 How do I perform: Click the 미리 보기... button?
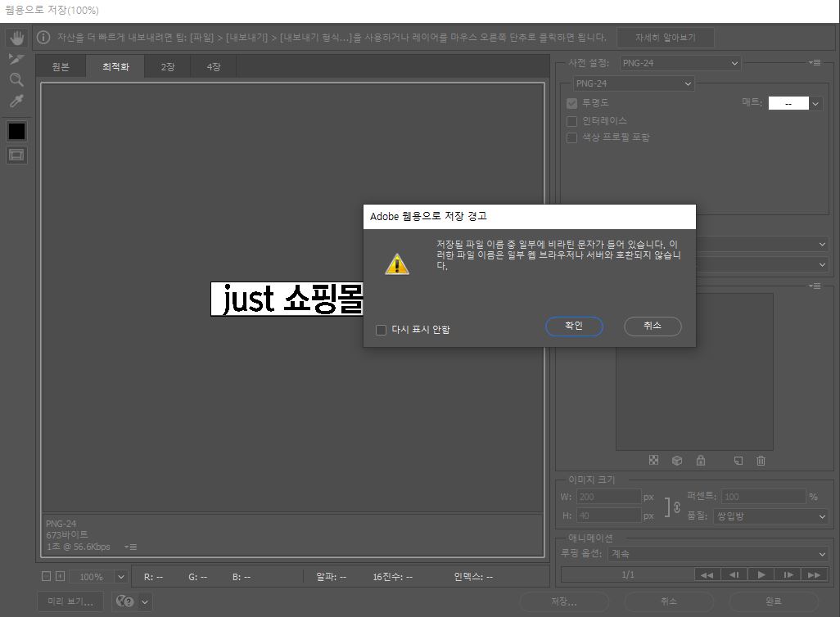point(70,601)
